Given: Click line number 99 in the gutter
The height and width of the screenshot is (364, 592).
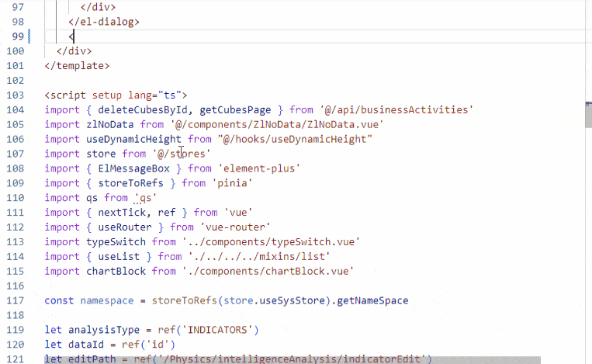Looking at the screenshot, I should tap(16, 36).
